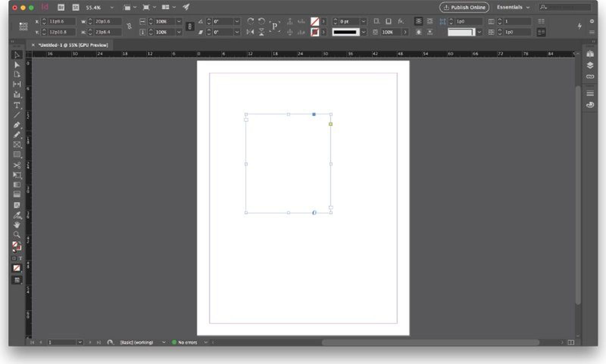Activate the Rectangle Frame tool
Viewport: 606px width, 364px height.
[x=17, y=145]
